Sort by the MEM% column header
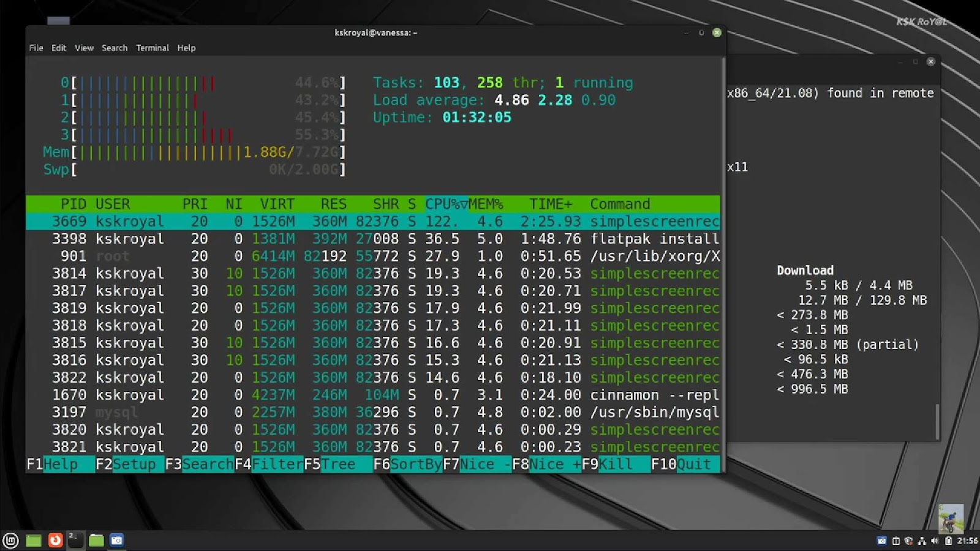This screenshot has height=551, width=980. coord(486,204)
